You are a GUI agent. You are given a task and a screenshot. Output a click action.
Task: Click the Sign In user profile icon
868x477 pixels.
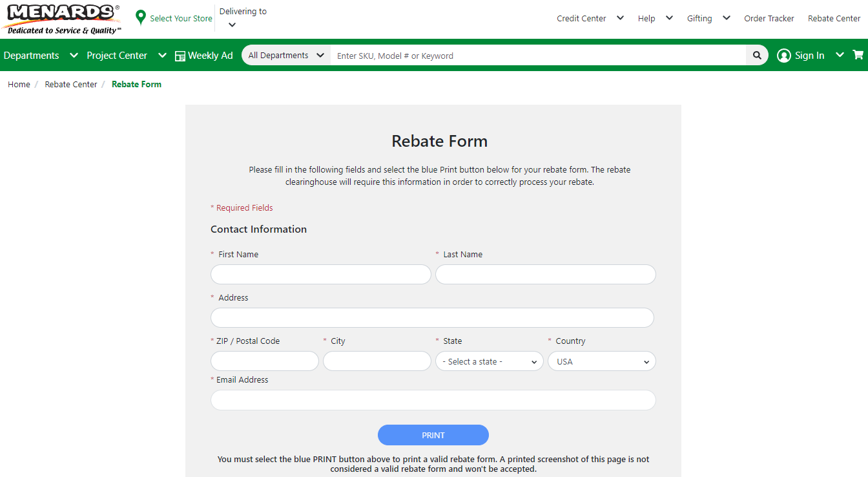[x=784, y=56]
